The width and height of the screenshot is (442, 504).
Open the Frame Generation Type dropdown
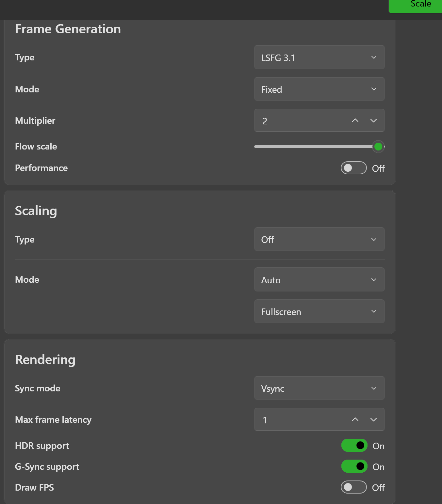coord(319,57)
